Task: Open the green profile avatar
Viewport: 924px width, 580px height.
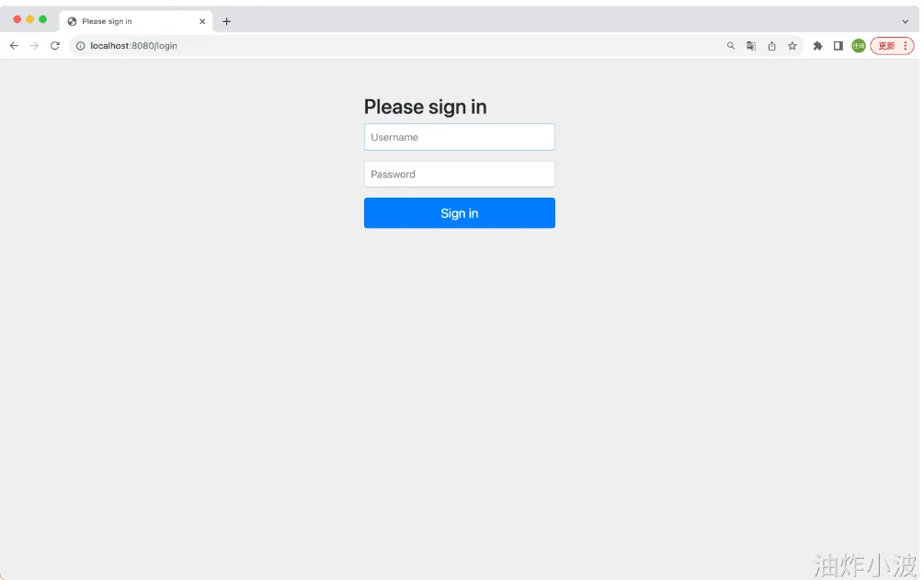Action: [x=859, y=46]
